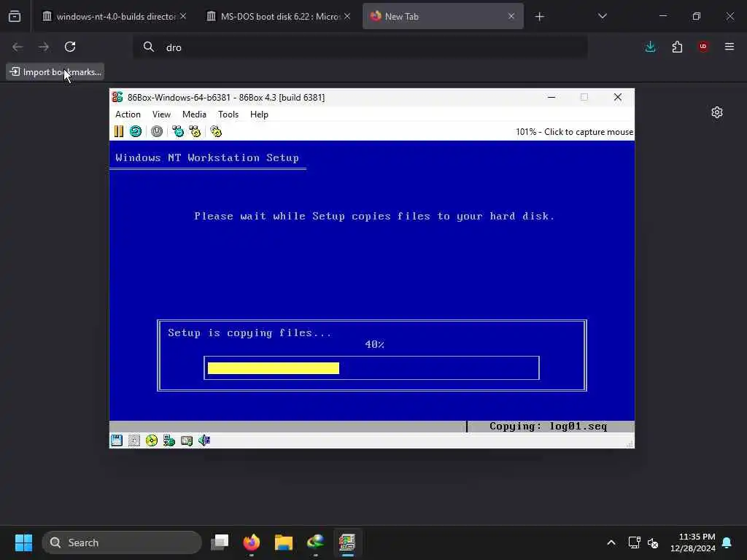Image resolution: width=747 pixels, height=560 pixels.
Task: Show hidden system tray icons
Action: pos(611,542)
